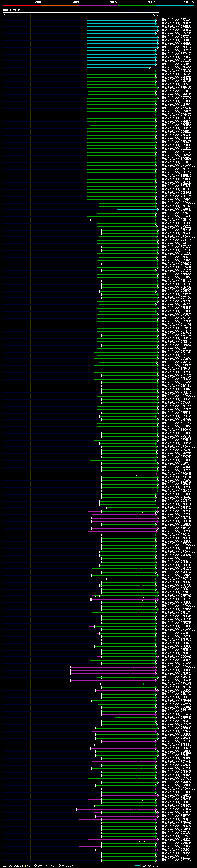Select label UniRef100_B9GLC7
The height and width of the screenshot is (868, 197).
click(x=176, y=572)
